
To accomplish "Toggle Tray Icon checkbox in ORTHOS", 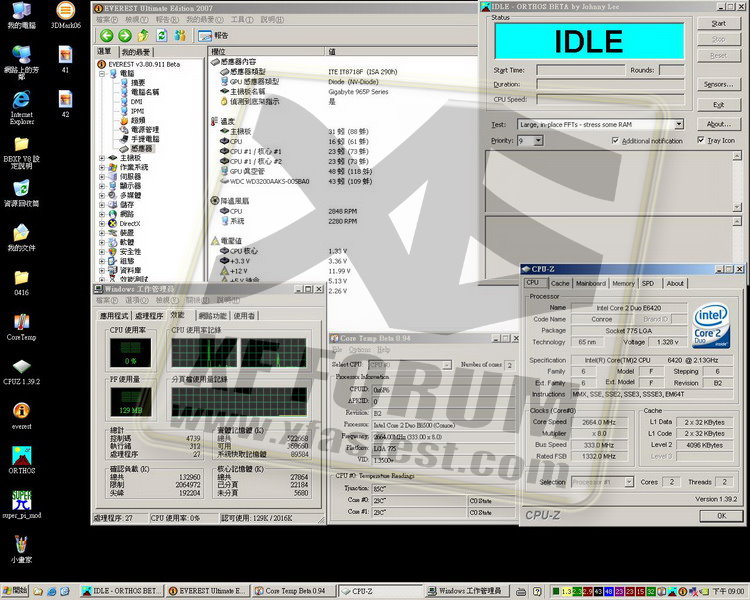I will 701,140.
